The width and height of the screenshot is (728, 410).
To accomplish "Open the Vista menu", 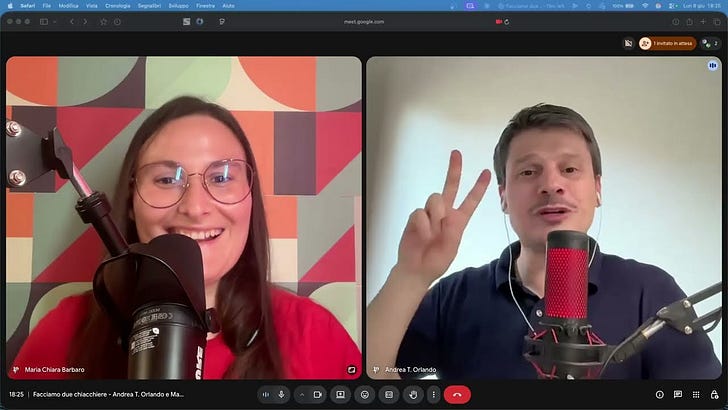I will (x=92, y=6).
